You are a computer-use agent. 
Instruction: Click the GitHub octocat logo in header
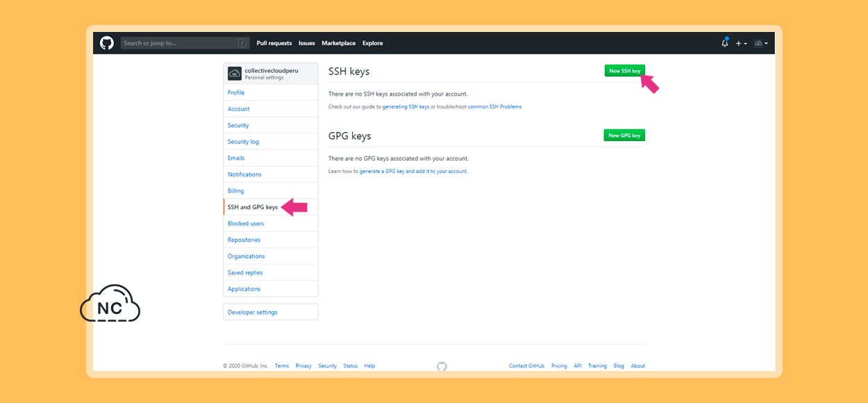pos(106,43)
